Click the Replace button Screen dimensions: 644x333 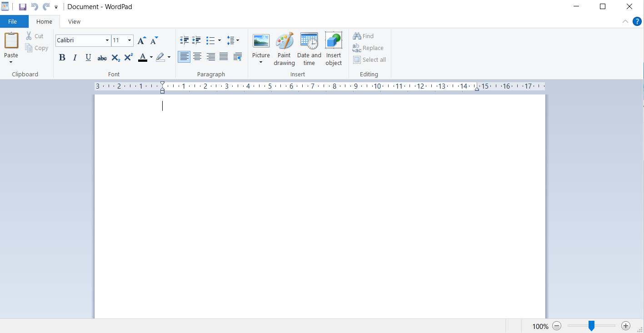[368, 48]
